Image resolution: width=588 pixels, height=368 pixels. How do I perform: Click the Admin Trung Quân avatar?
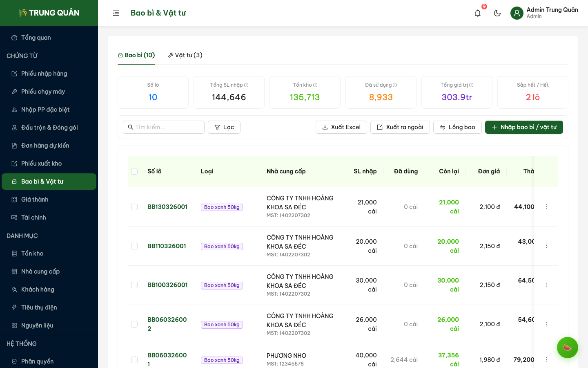pos(517,13)
